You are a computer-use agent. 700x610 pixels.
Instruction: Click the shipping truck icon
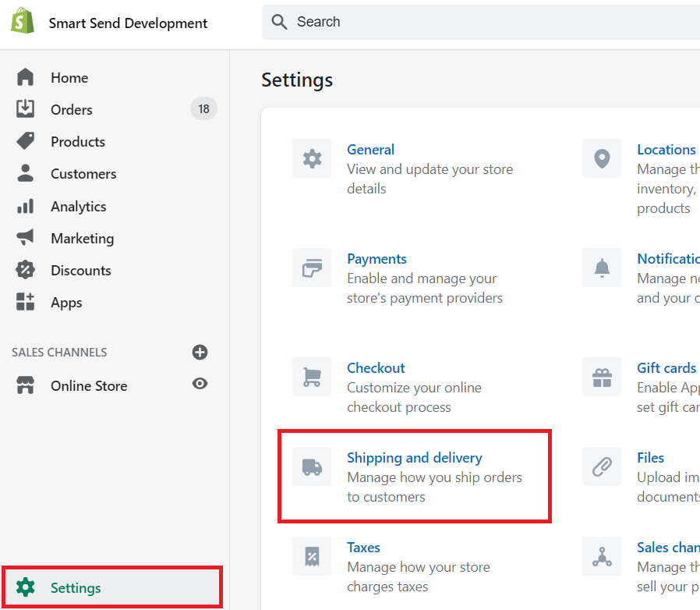pyautogui.click(x=312, y=466)
